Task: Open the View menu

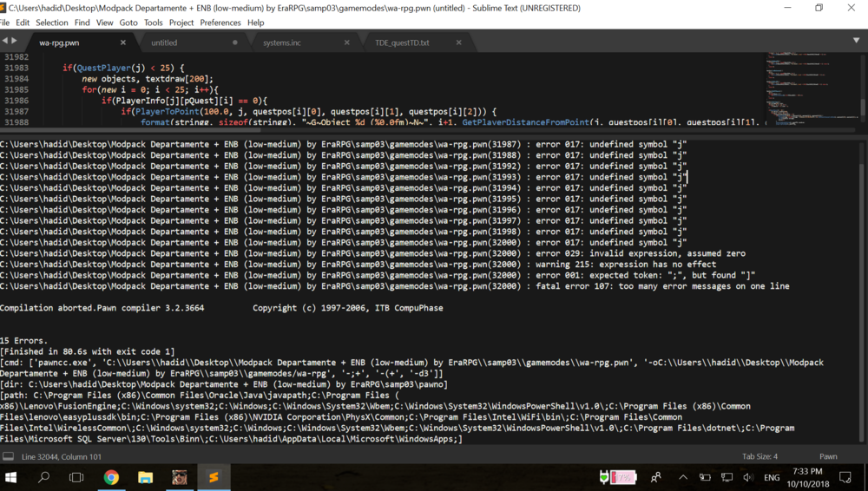Action: tap(105, 23)
